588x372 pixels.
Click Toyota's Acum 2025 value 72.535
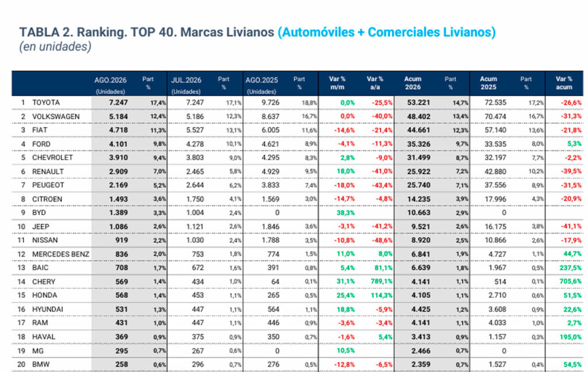(x=495, y=102)
